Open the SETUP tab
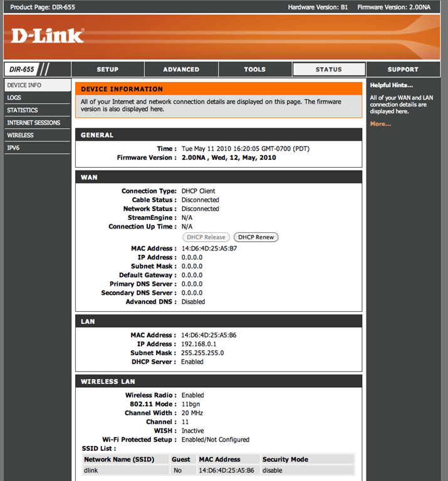Screen dimensions: 448x481 click(108, 70)
